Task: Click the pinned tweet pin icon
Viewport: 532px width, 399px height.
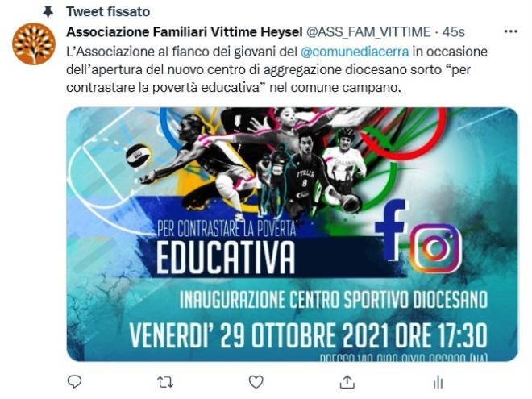Action: click(x=48, y=12)
